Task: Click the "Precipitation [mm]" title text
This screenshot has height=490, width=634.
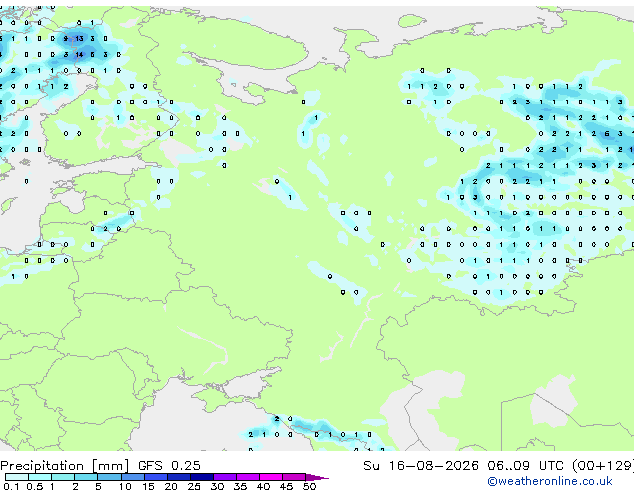Action: [x=65, y=466]
